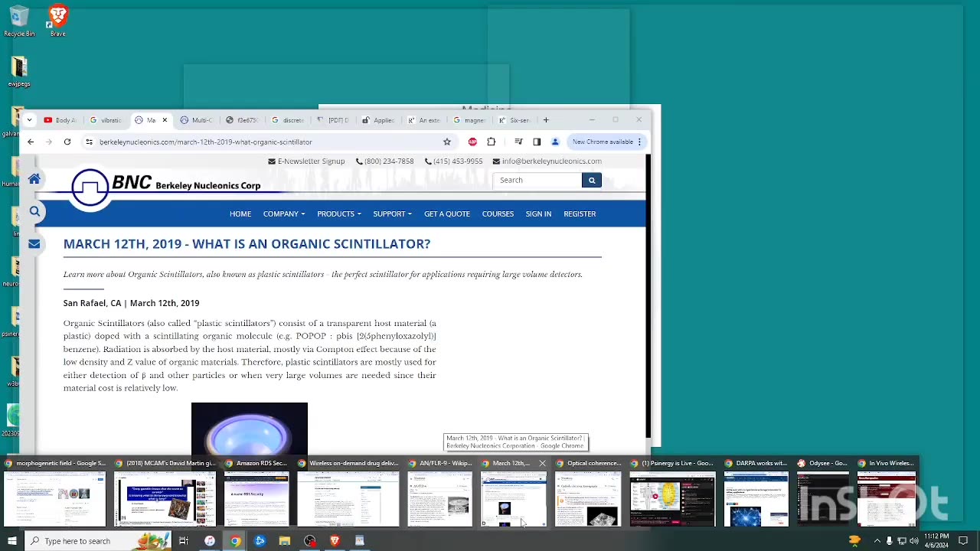Viewport: 980px width, 551px height.
Task: Click the (415) 453-9955 phone link
Action: point(453,161)
